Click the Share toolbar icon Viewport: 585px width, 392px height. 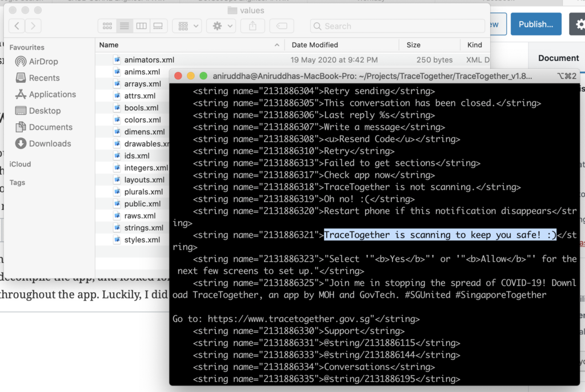253,26
